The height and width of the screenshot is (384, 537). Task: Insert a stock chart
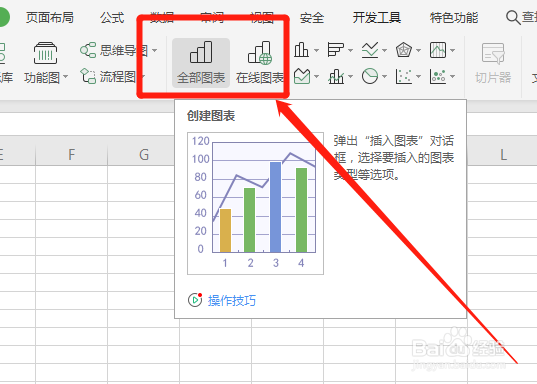pyautogui.click(x=438, y=50)
